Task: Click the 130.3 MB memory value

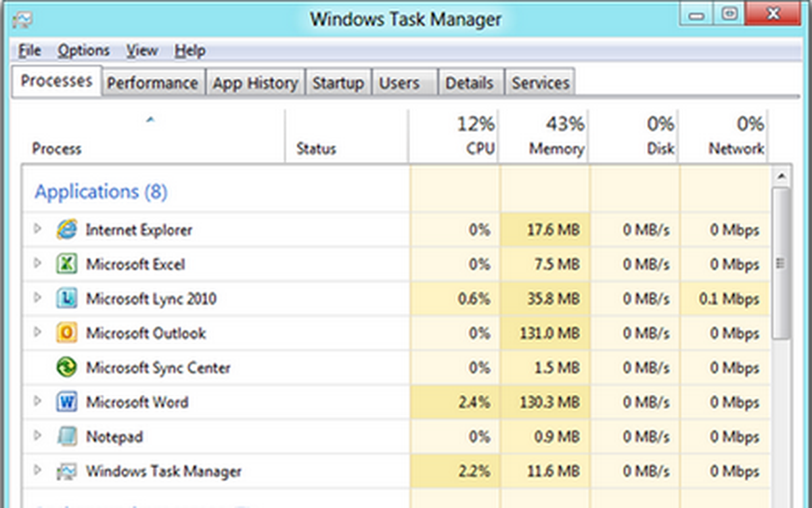Action: [x=550, y=402]
